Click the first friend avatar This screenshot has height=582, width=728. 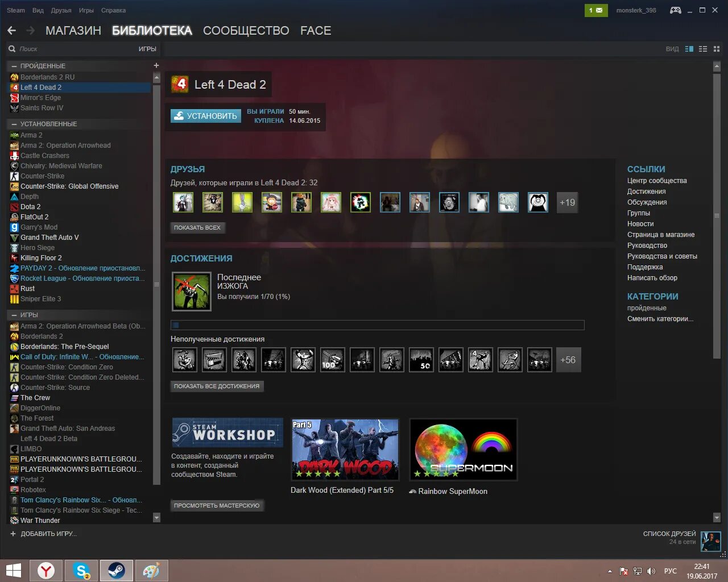click(183, 202)
